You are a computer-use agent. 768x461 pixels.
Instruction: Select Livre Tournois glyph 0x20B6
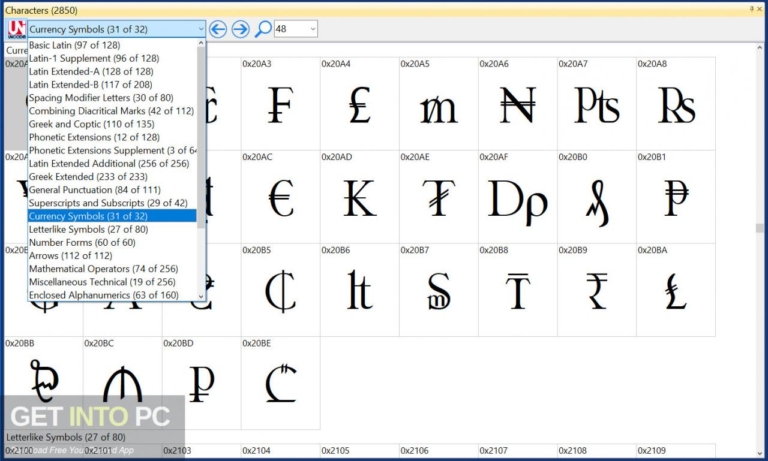[x=360, y=290]
